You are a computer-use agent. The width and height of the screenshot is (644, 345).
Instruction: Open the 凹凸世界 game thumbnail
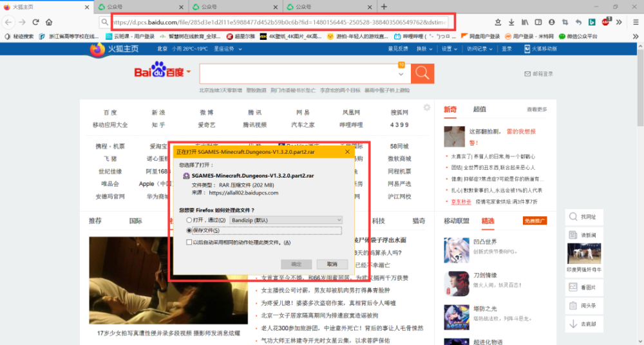[457, 250]
